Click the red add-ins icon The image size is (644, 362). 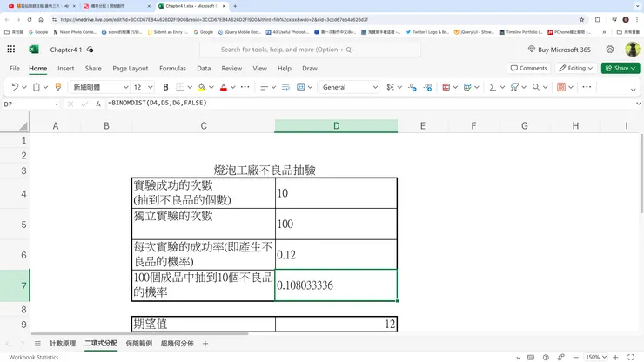(561, 87)
